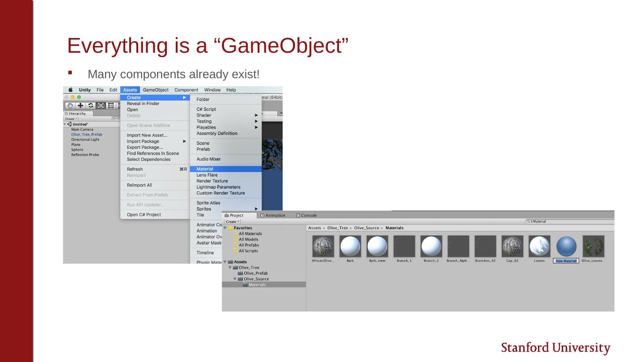644x362 pixels.
Task: Select the Branch_2 material thumbnail
Action: click(432, 246)
